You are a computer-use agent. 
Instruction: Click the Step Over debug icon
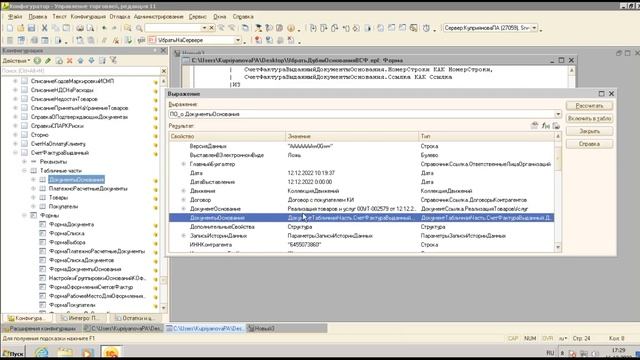coord(324,28)
